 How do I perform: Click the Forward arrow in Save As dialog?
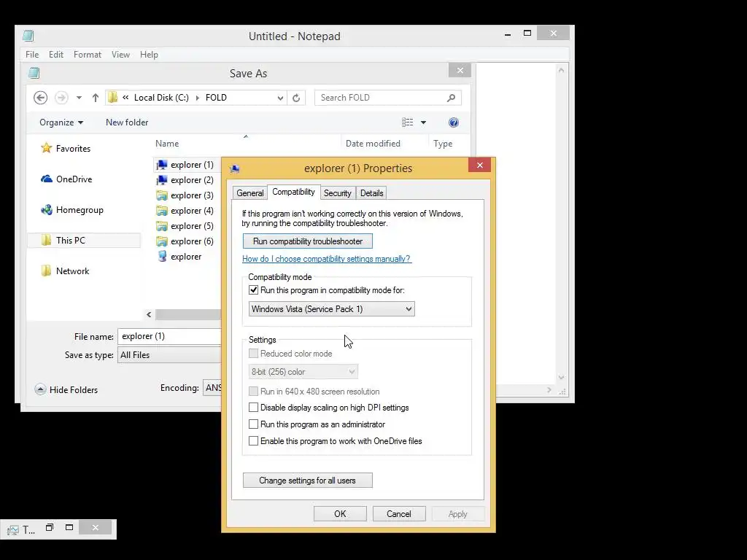(61, 98)
